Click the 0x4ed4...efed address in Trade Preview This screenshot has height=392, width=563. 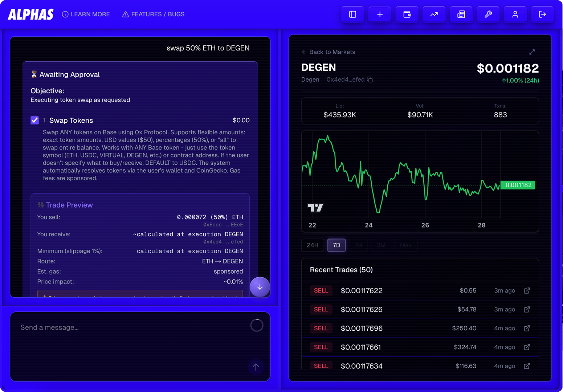click(223, 242)
